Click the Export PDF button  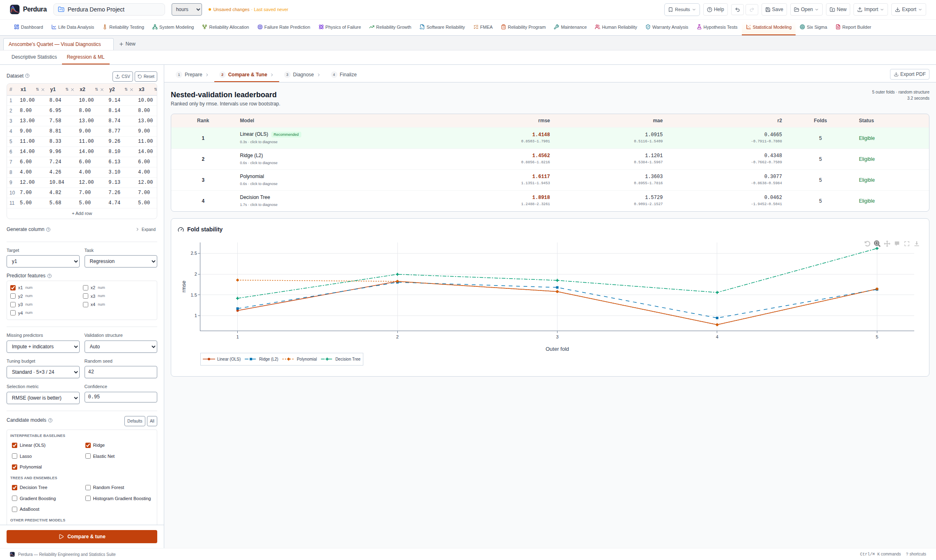910,74
